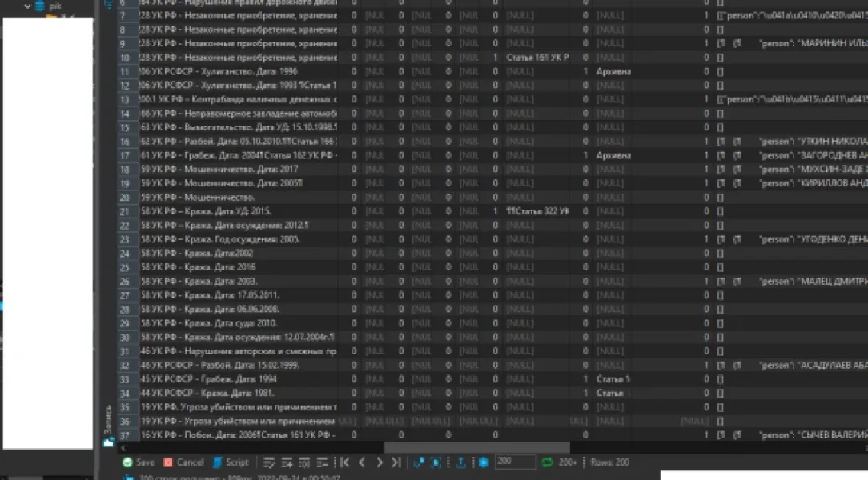Select the pik entry in the navigator tree
Image resolution: width=868 pixels, height=480 pixels.
tap(54, 6)
